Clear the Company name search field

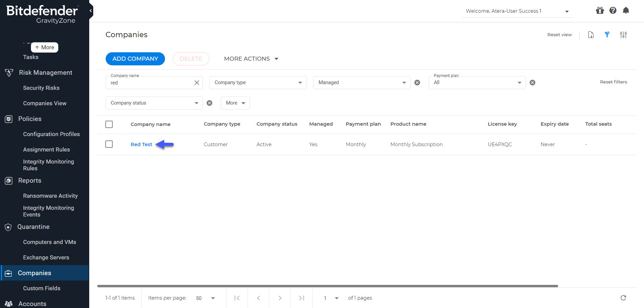[197, 82]
